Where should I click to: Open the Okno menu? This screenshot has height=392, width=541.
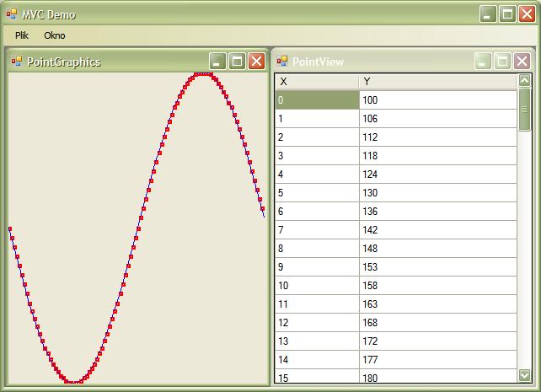click(55, 35)
